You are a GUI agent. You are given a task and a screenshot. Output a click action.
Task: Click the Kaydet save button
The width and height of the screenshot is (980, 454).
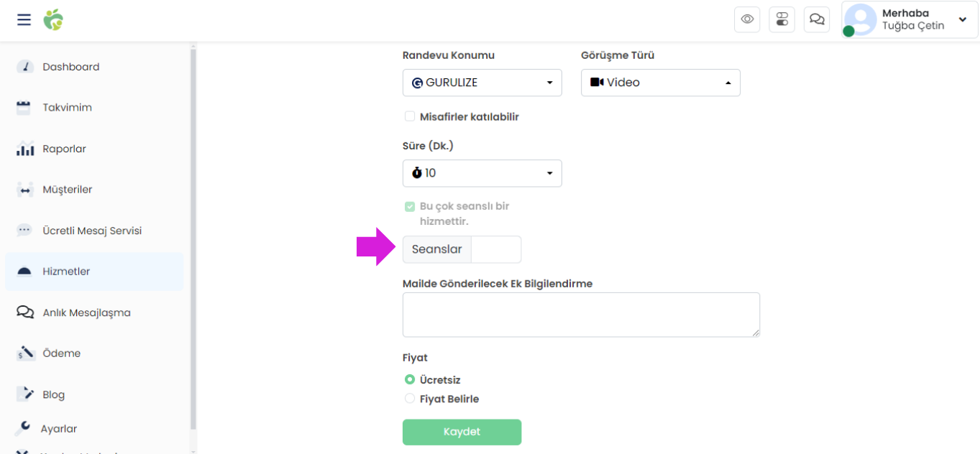coord(462,432)
